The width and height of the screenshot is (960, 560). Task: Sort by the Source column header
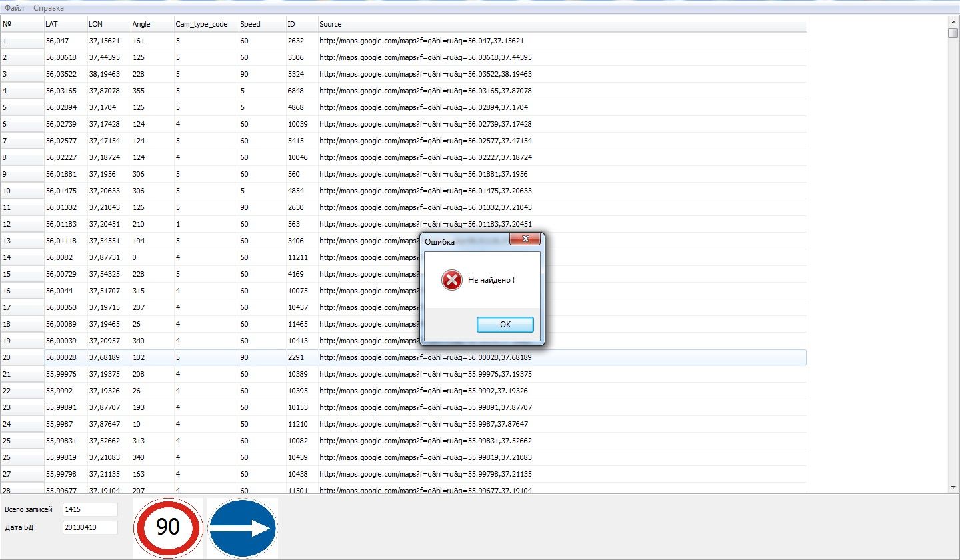(562, 24)
